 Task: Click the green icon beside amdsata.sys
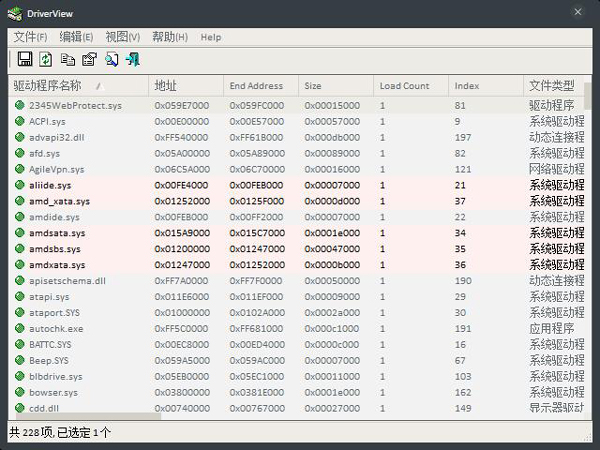click(x=20, y=233)
